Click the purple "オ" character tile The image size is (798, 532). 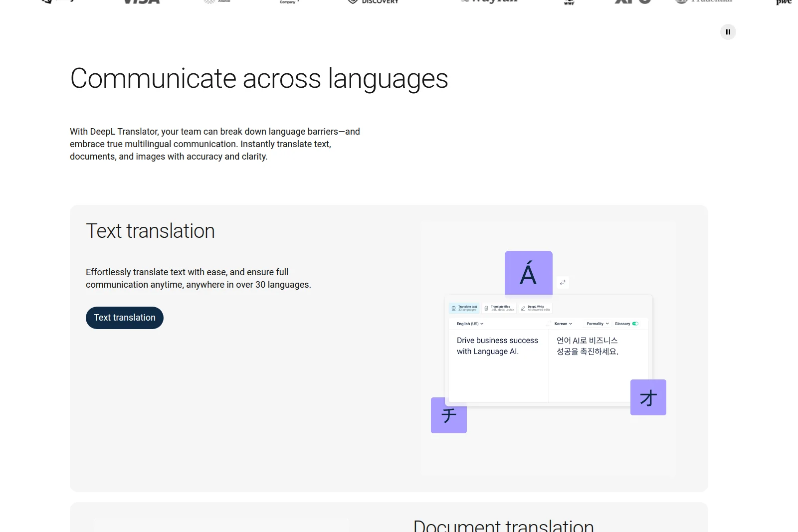[x=648, y=397]
